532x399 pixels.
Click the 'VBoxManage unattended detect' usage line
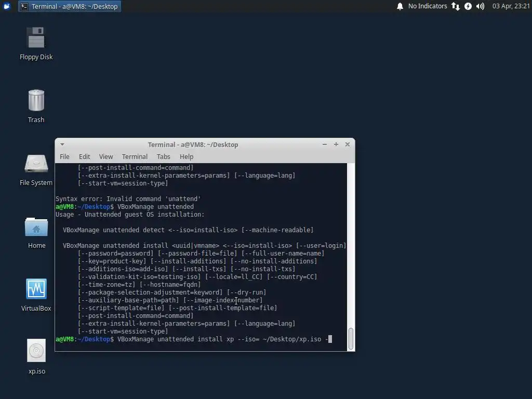pos(188,230)
